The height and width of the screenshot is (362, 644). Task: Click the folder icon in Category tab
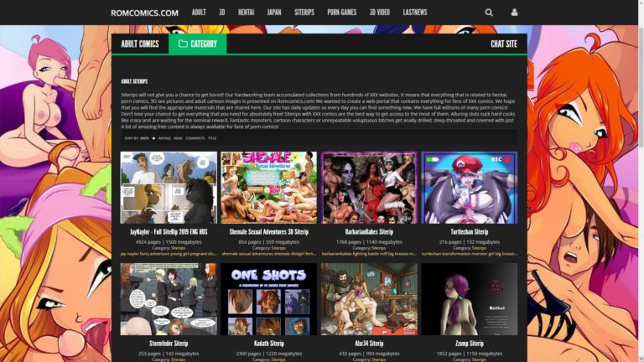183,44
